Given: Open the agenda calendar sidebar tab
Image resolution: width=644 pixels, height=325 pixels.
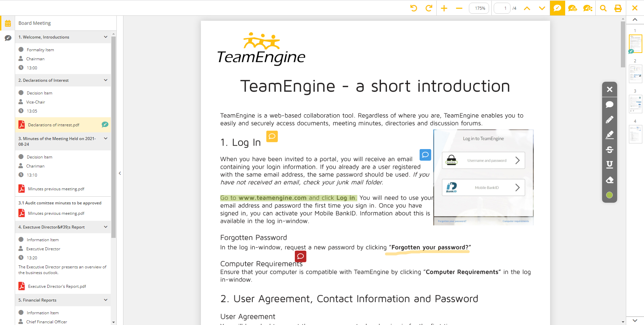Looking at the screenshot, I should coord(8,23).
